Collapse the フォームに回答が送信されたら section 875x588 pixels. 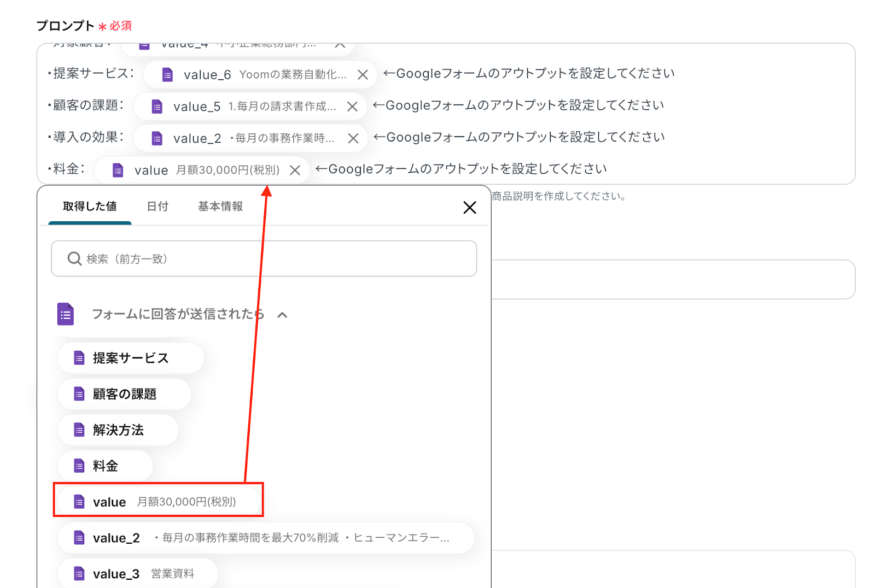282,315
